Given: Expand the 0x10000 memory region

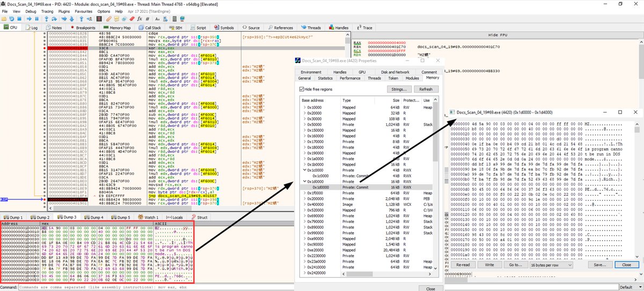Looking at the screenshot, I should 304,108.
